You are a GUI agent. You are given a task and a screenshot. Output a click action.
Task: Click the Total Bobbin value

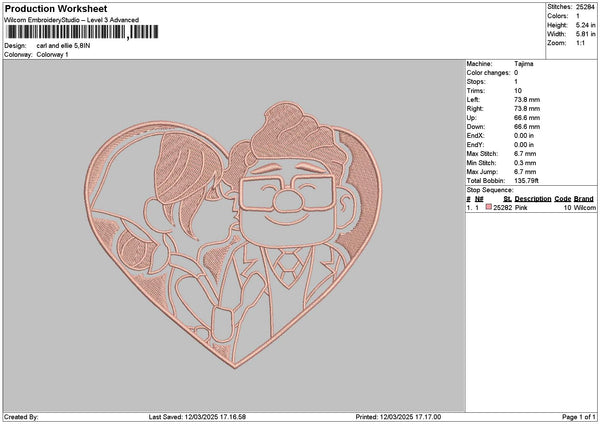point(526,181)
